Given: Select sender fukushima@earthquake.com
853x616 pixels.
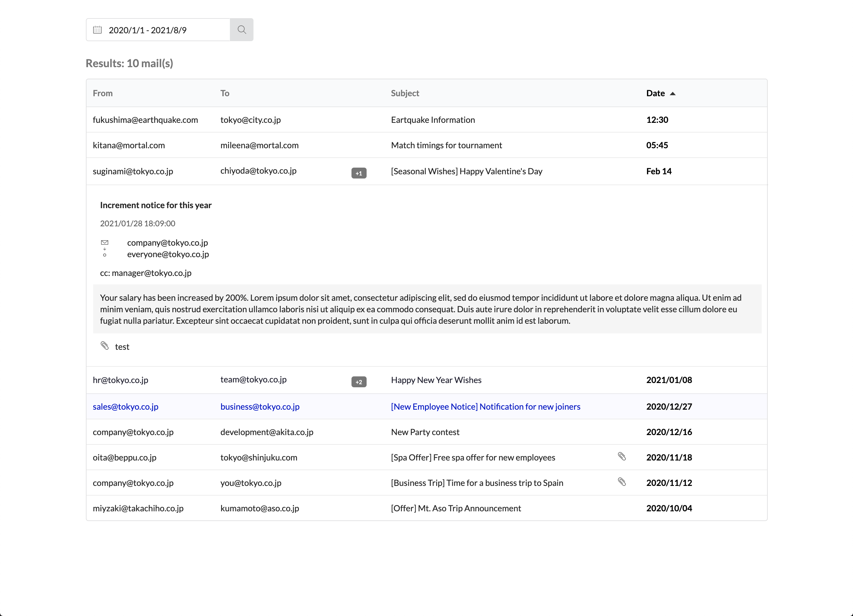Looking at the screenshot, I should (145, 120).
